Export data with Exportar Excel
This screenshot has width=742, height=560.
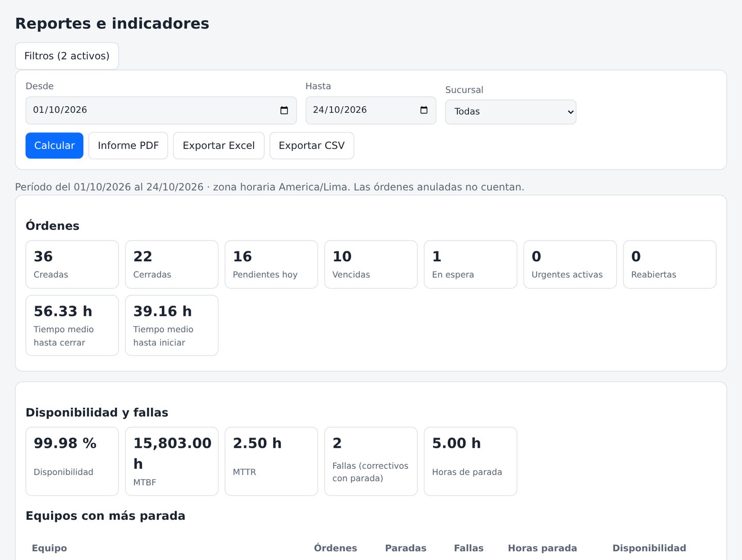coord(218,146)
